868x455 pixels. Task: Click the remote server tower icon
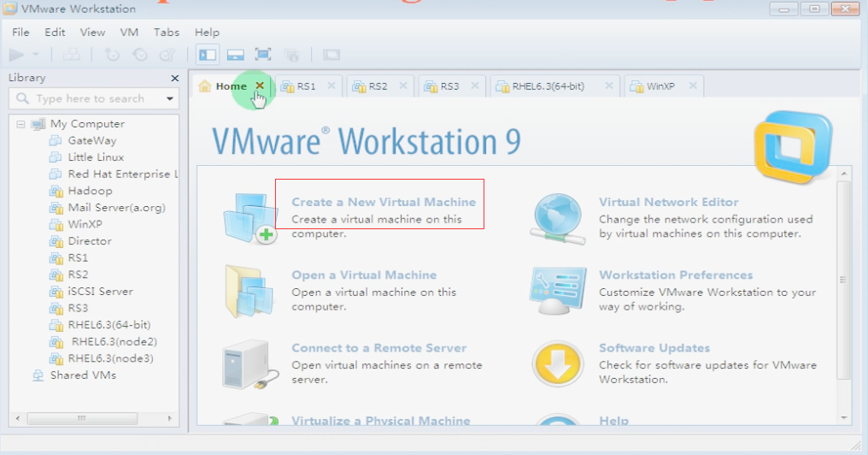click(x=249, y=364)
